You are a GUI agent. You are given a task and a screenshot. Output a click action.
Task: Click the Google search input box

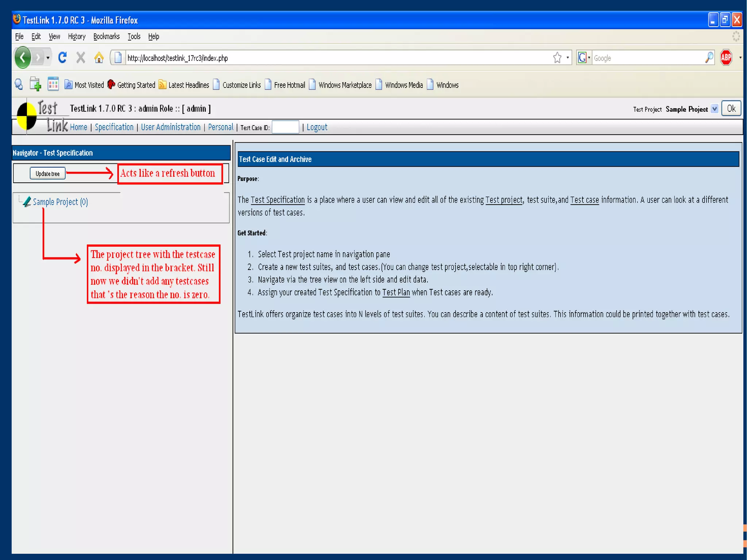click(x=648, y=58)
